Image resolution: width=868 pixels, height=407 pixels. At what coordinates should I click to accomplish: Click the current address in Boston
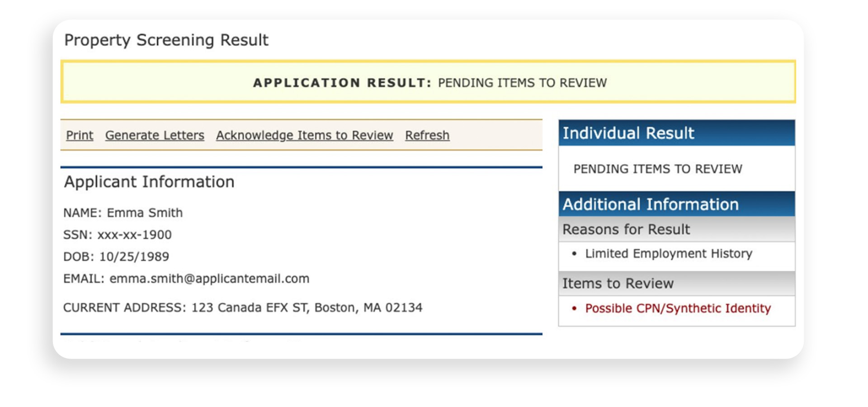pyautogui.click(x=243, y=307)
